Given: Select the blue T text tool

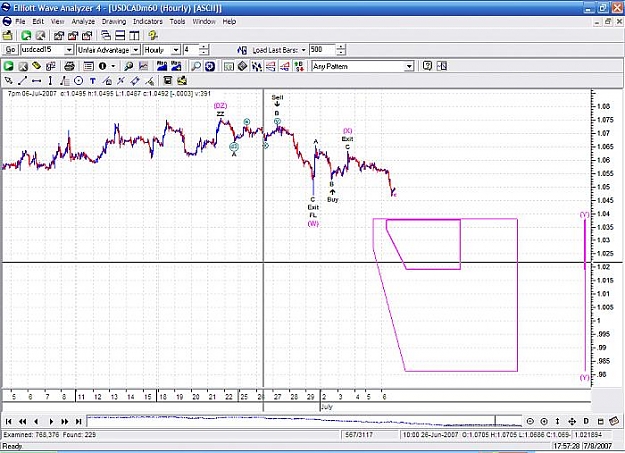Looking at the screenshot, I should pyautogui.click(x=92, y=81).
